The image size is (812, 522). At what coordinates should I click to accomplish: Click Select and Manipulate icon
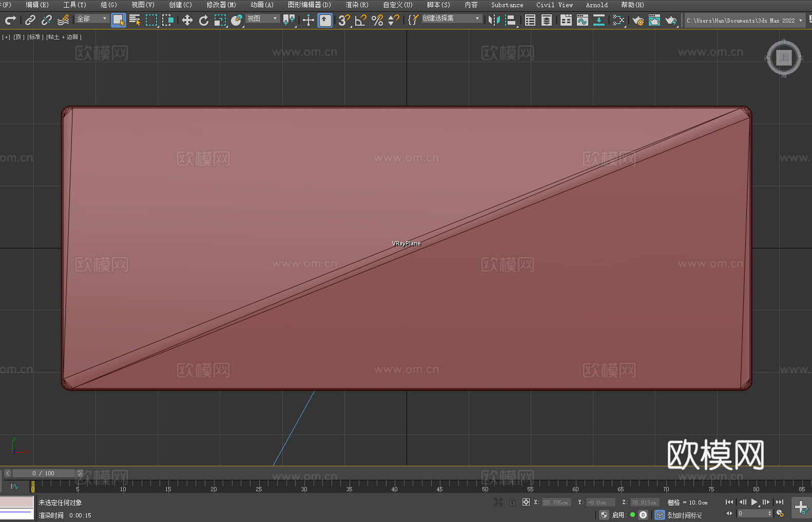pyautogui.click(x=308, y=20)
